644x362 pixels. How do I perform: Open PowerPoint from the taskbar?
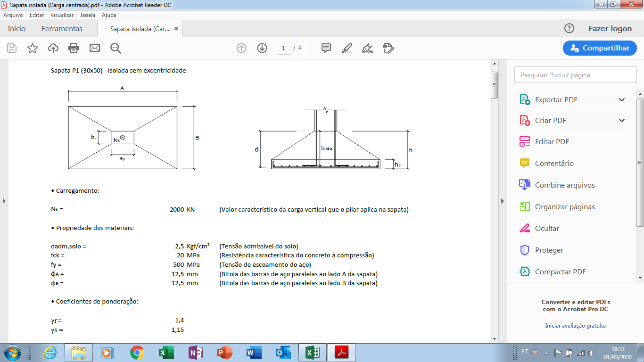click(225, 353)
